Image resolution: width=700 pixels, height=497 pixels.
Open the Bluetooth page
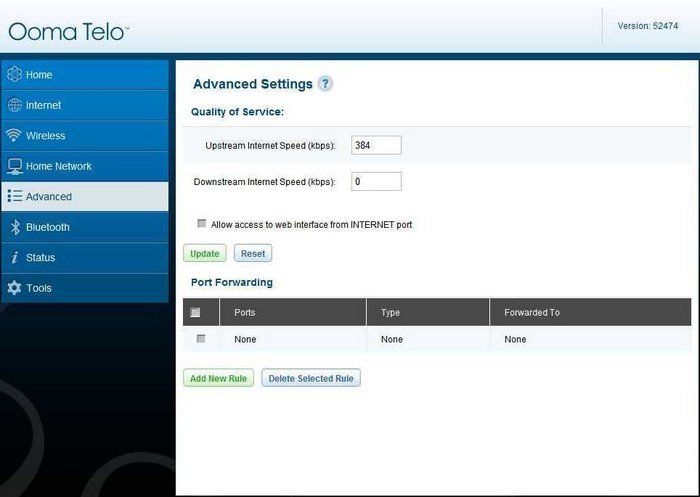(x=85, y=227)
